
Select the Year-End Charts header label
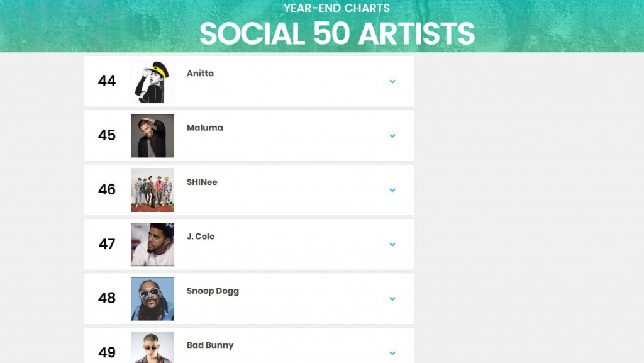[337, 8]
